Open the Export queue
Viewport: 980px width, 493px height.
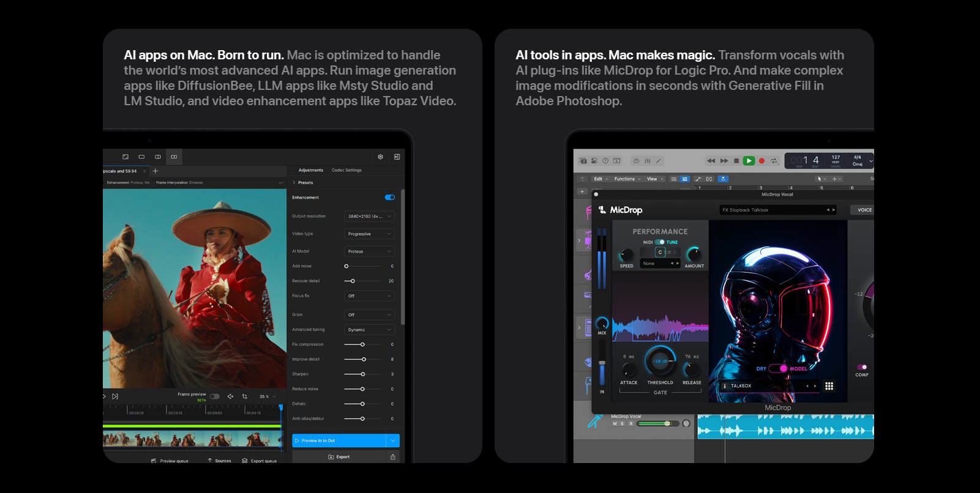tap(260, 461)
